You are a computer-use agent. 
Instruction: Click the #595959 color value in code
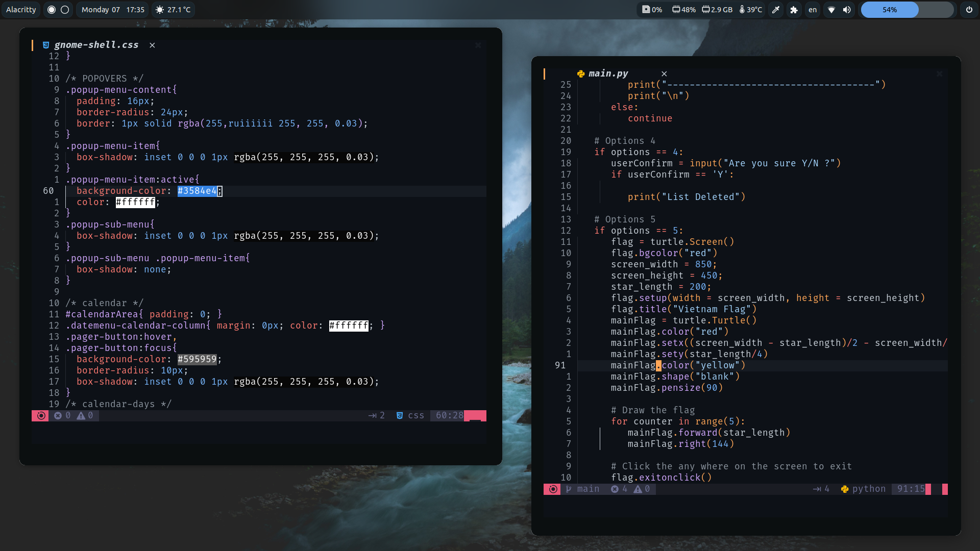197,359
